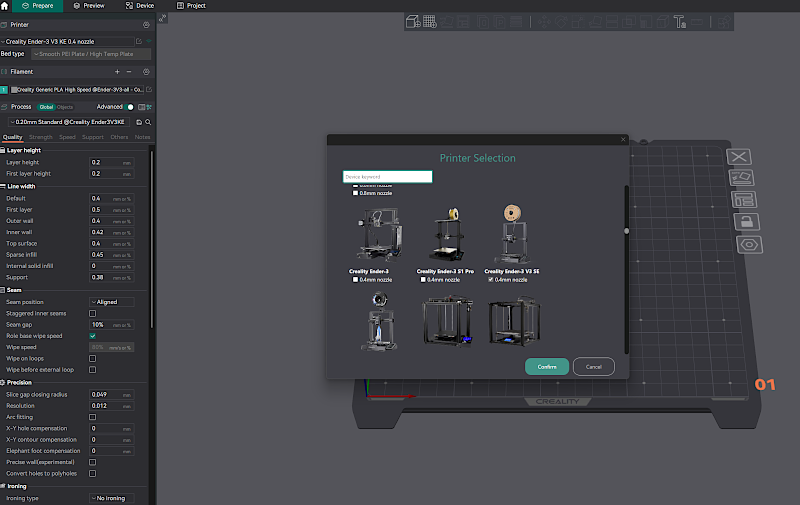This screenshot has width=800, height=505.
Task: Open the Others settings tab
Action: click(119, 137)
